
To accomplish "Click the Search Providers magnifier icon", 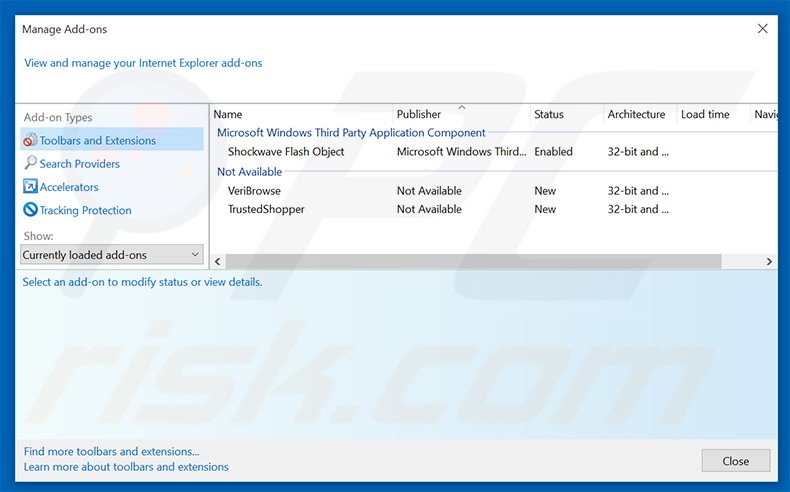I will [x=30, y=163].
